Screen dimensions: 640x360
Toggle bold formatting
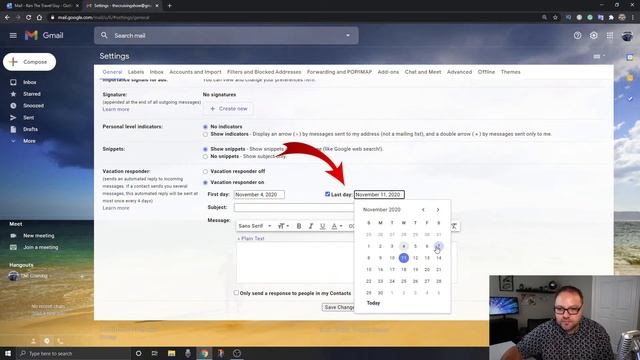tap(299, 226)
